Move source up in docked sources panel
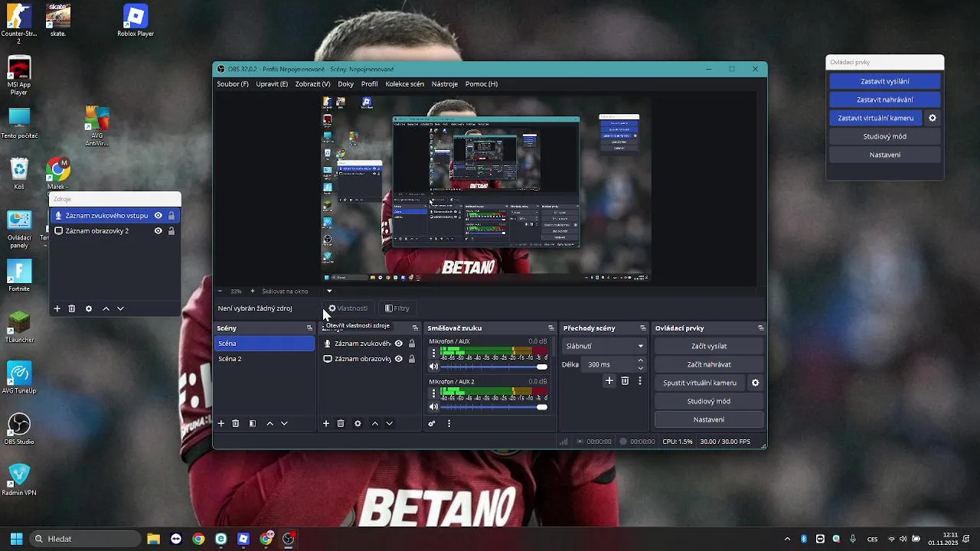 [374, 423]
